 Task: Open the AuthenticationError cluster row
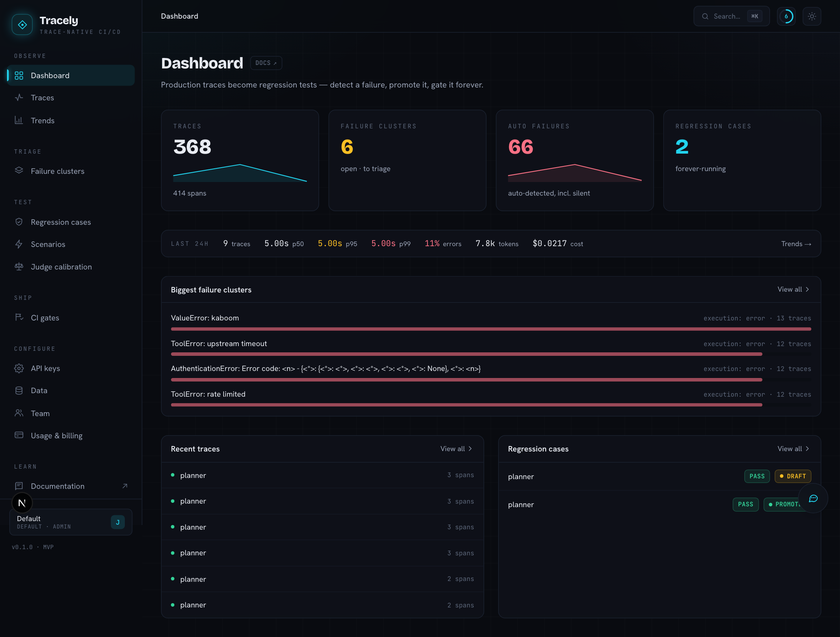491,373
